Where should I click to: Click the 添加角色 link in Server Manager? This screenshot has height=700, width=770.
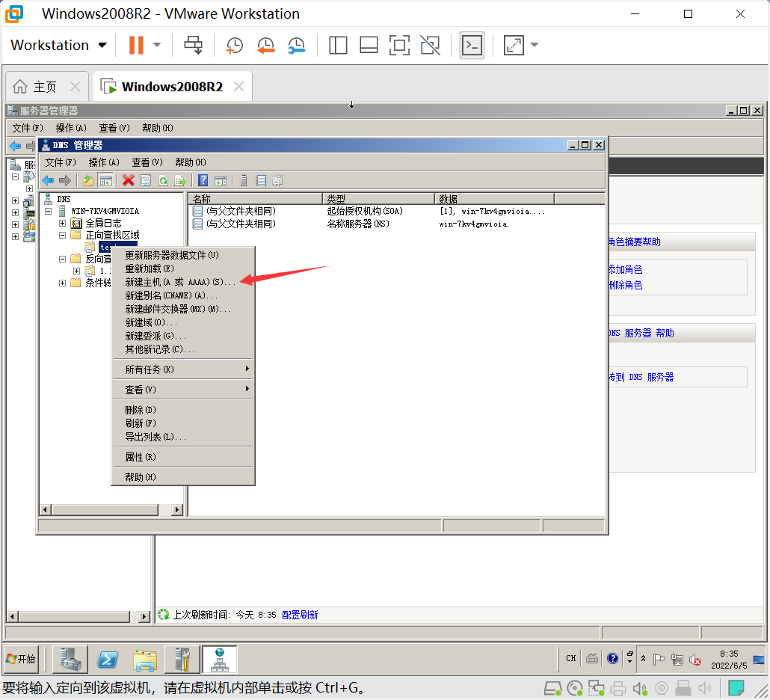click(626, 269)
